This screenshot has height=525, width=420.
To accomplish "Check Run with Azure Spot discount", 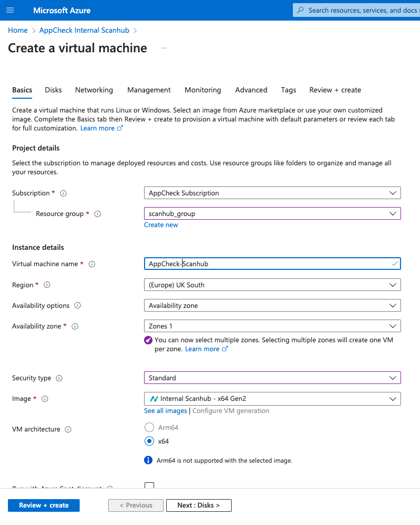I will coord(149,486).
